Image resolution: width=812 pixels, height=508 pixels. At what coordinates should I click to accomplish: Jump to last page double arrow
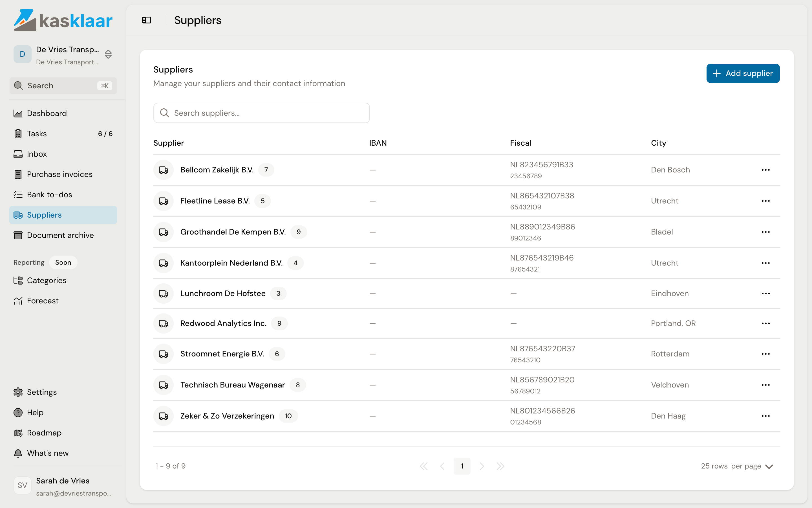point(500,466)
